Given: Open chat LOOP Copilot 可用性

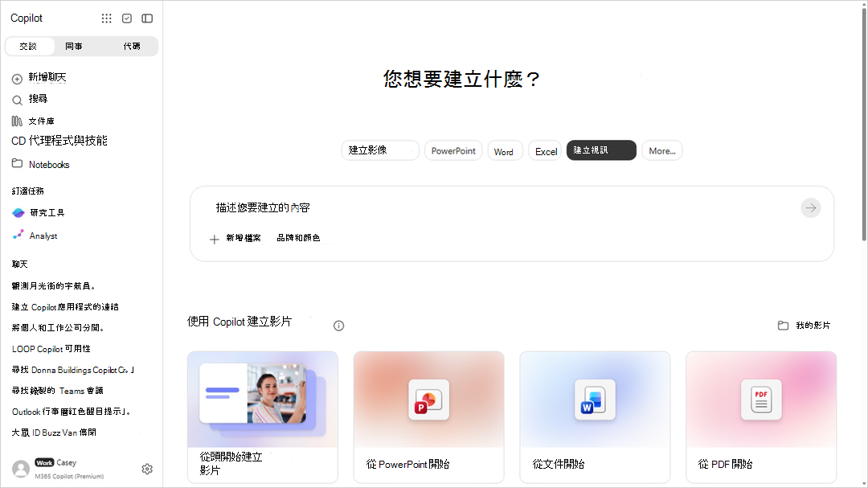Looking at the screenshot, I should point(51,349).
